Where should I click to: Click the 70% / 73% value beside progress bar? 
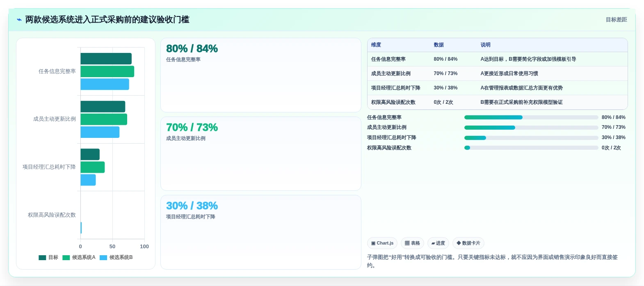[x=614, y=128]
